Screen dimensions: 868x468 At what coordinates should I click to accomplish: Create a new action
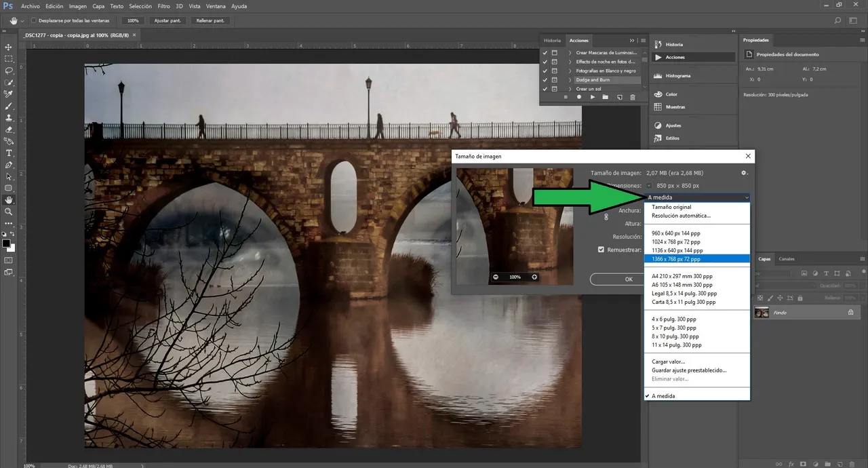619,97
